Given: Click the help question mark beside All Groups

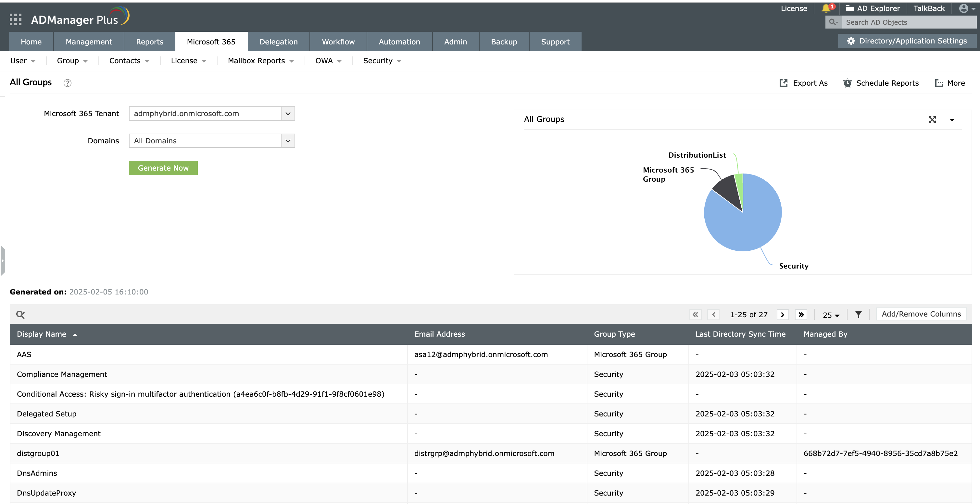Looking at the screenshot, I should 67,83.
